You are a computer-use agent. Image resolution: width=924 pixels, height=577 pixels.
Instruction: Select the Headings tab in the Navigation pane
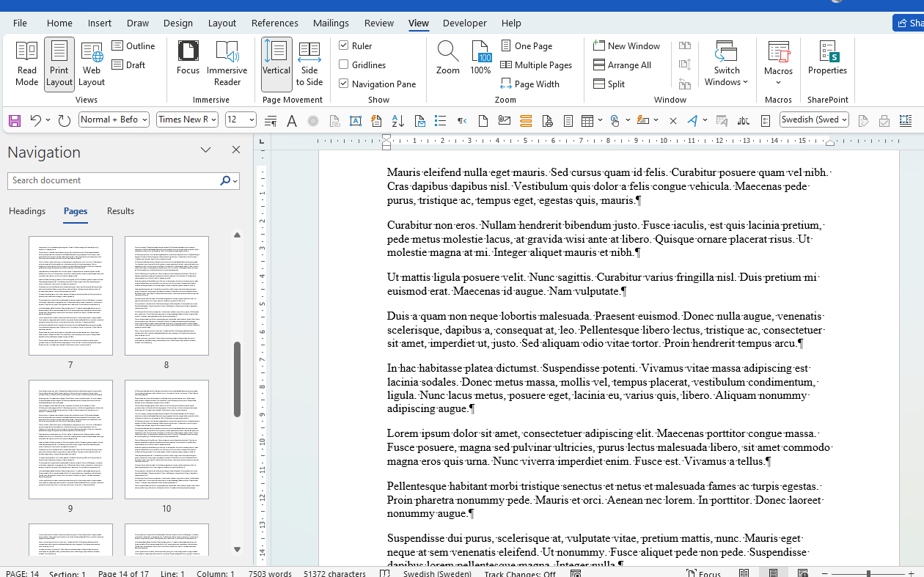click(26, 211)
